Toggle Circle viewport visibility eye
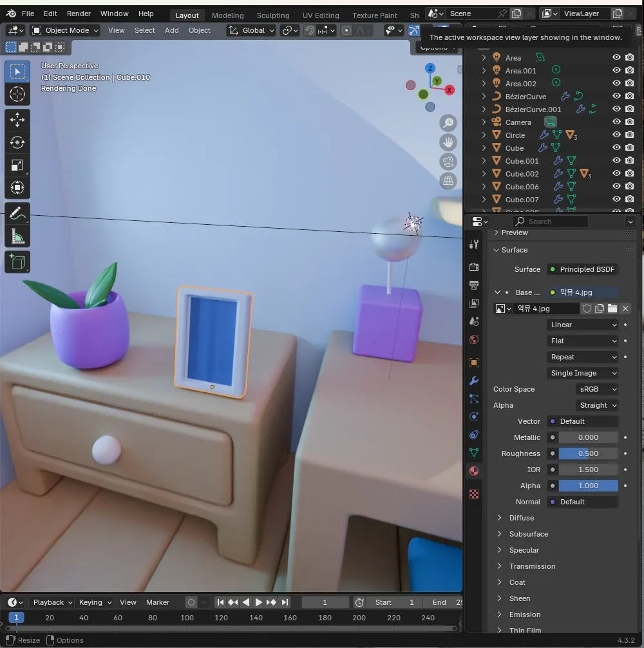 tap(616, 135)
